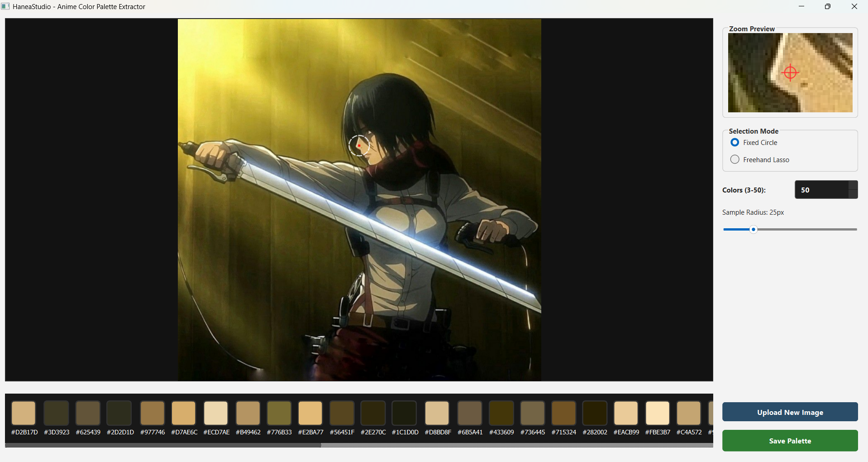
Task: Choose the #977746 color square
Action: pyautogui.click(x=152, y=413)
